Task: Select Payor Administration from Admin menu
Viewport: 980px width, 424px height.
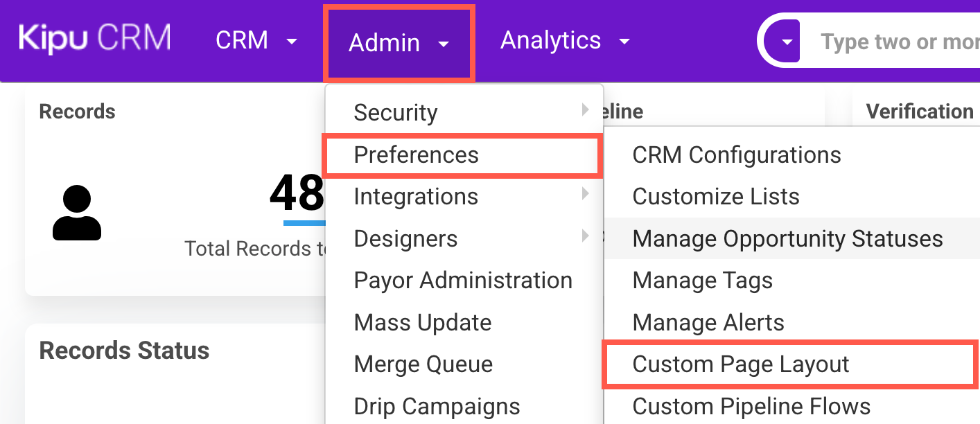Action: coord(463,281)
